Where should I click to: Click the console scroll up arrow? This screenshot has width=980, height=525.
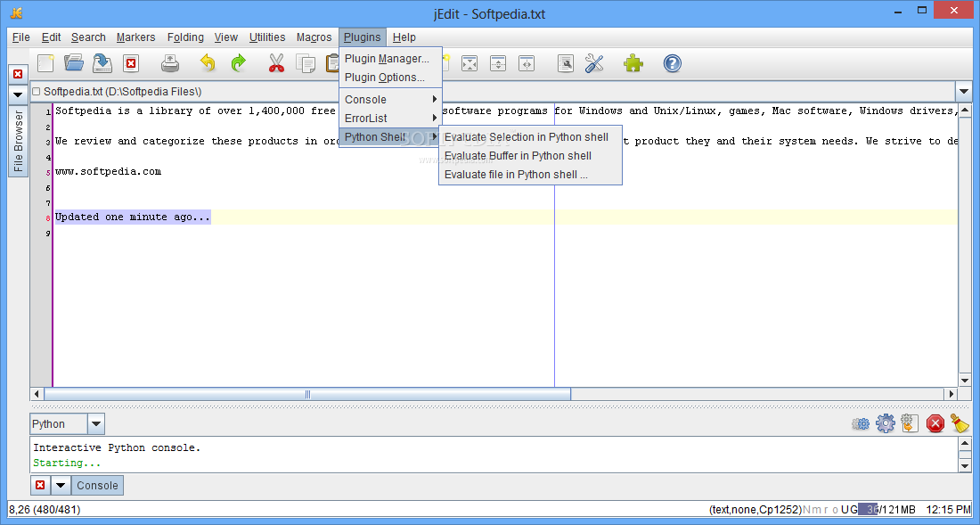click(963, 444)
